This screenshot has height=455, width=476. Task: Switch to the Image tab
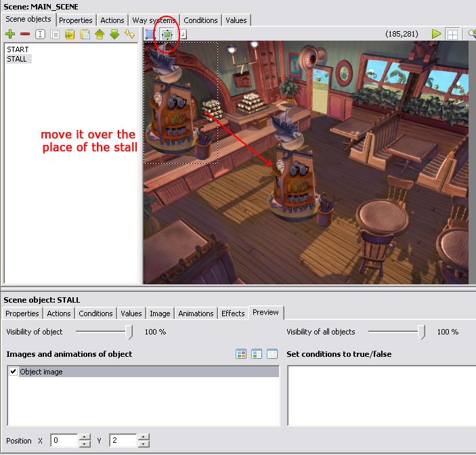tap(160, 313)
